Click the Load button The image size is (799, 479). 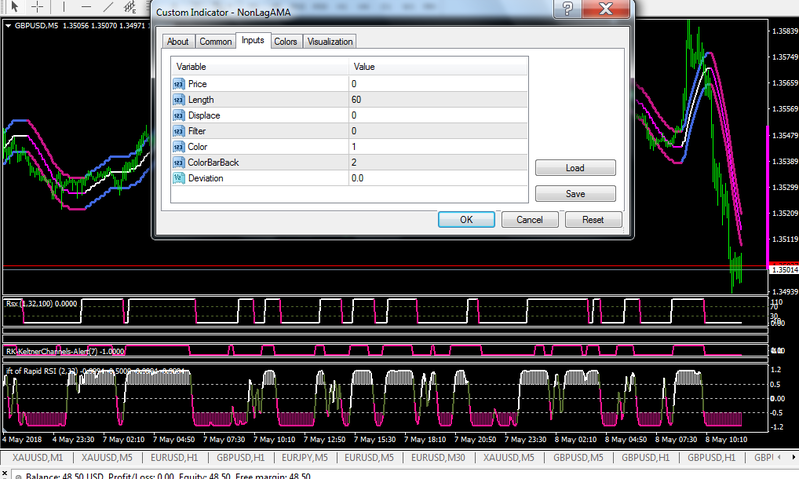(x=575, y=168)
